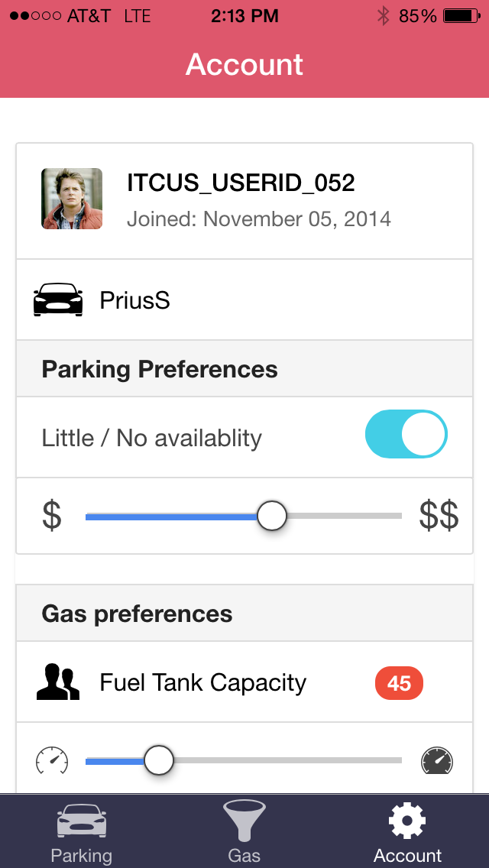Click the black car icon beside PriusS
Screen dimensions: 489x868
click(x=58, y=300)
